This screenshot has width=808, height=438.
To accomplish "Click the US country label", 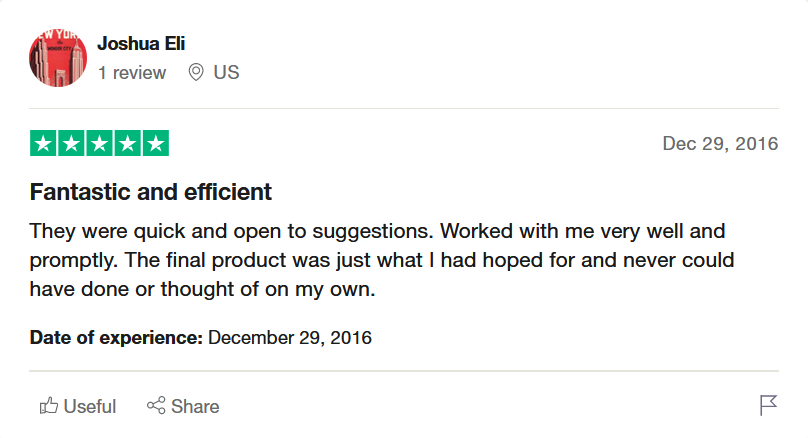I will tap(226, 72).
